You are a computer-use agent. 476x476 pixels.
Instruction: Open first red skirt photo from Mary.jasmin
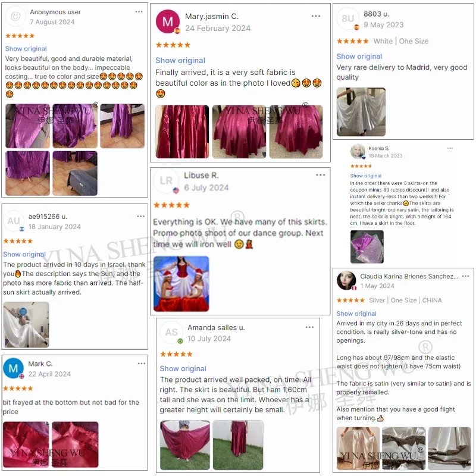[182, 131]
